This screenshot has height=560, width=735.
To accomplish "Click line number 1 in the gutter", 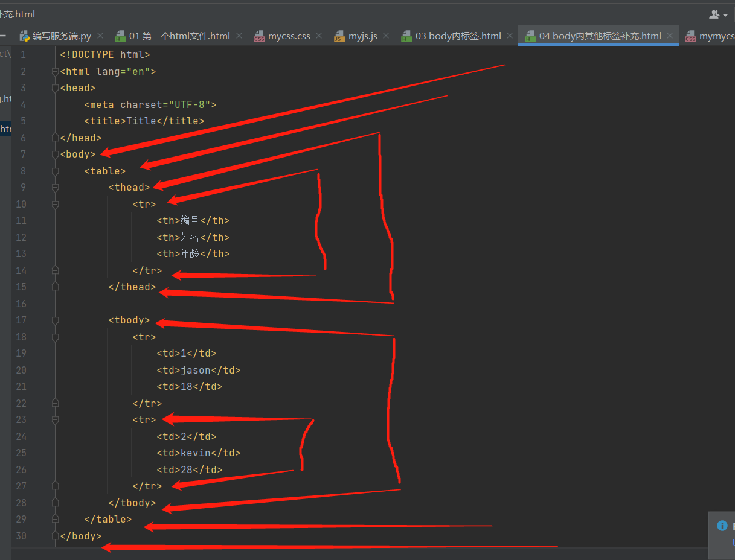I will tap(23, 55).
